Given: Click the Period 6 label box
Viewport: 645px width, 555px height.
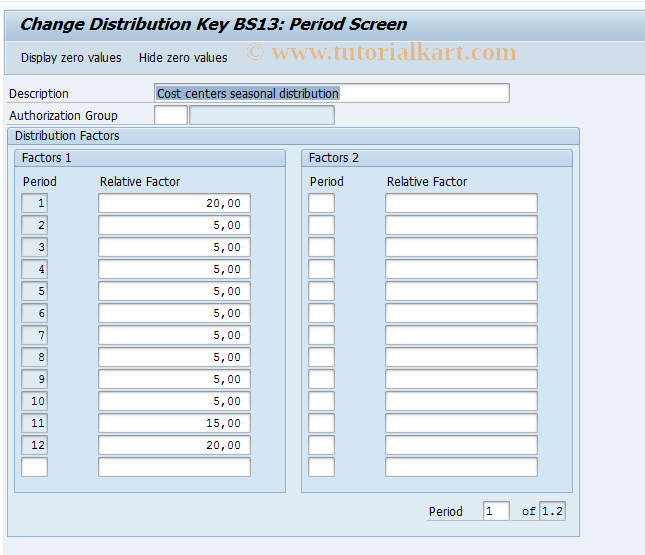Looking at the screenshot, I should pyautogui.click(x=35, y=313).
